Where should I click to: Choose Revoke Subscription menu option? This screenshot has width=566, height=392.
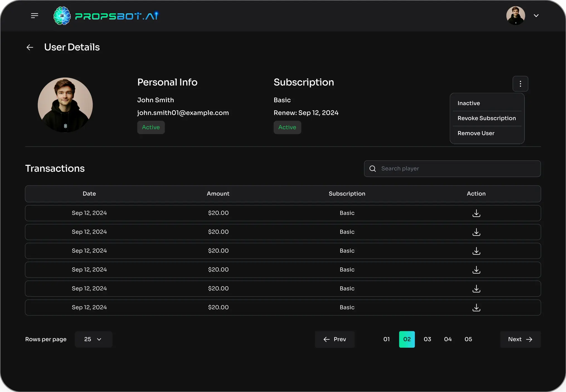point(487,118)
